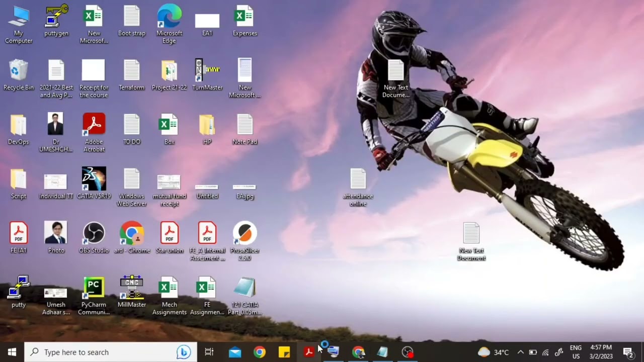Screen dimensions: 644x362
Task: Open the Star union PDF file
Action: coord(170,238)
